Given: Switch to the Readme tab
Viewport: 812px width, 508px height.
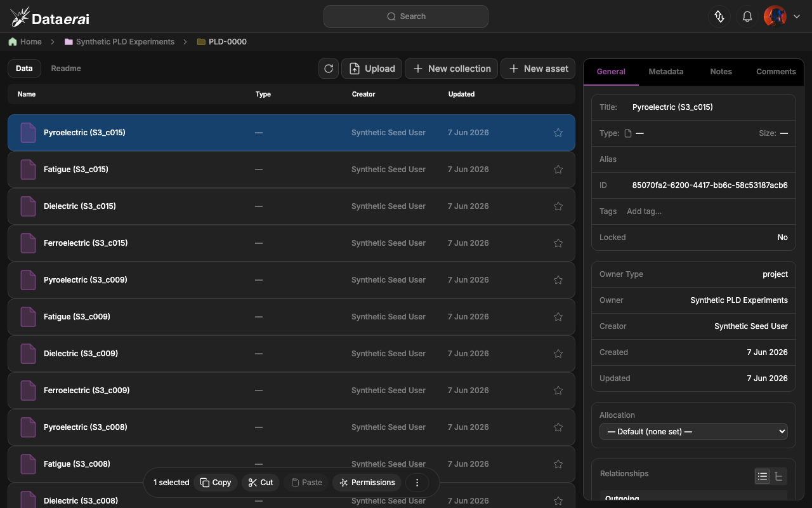Looking at the screenshot, I should [x=66, y=69].
